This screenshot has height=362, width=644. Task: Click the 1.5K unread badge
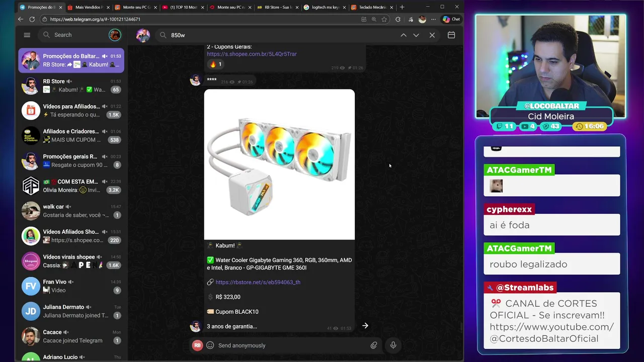pyautogui.click(x=114, y=115)
